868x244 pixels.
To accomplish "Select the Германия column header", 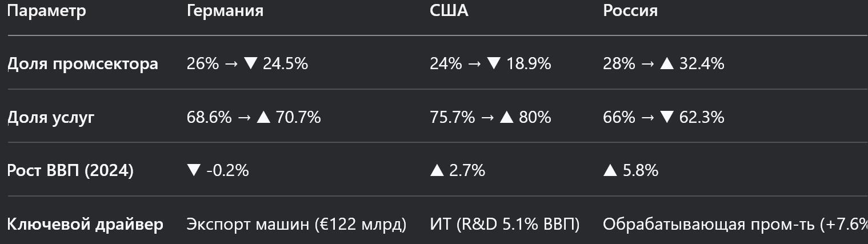I will pos(225,11).
